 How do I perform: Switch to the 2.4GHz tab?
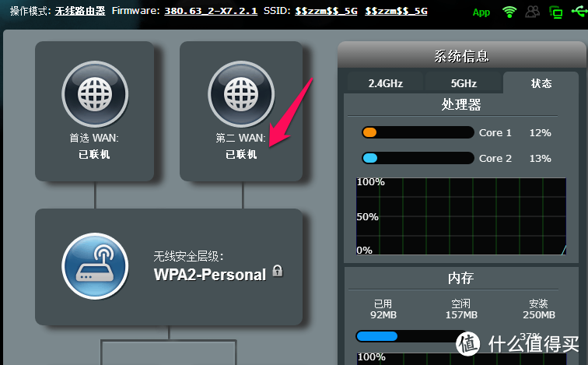[x=384, y=82]
